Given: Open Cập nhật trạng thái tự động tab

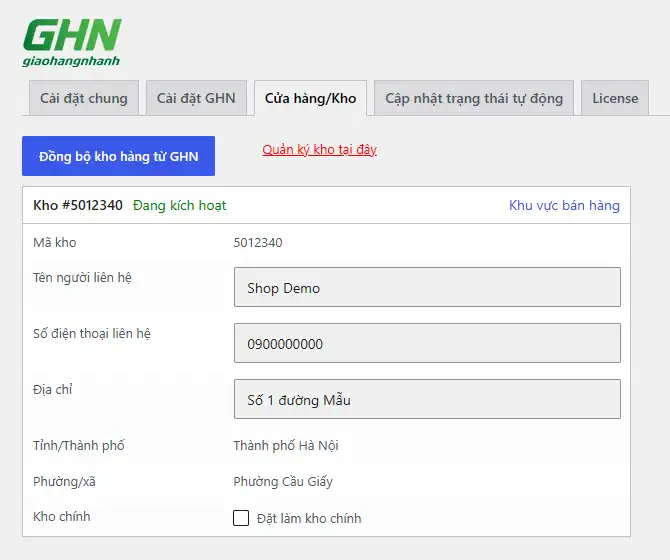Looking at the screenshot, I should 474,98.
